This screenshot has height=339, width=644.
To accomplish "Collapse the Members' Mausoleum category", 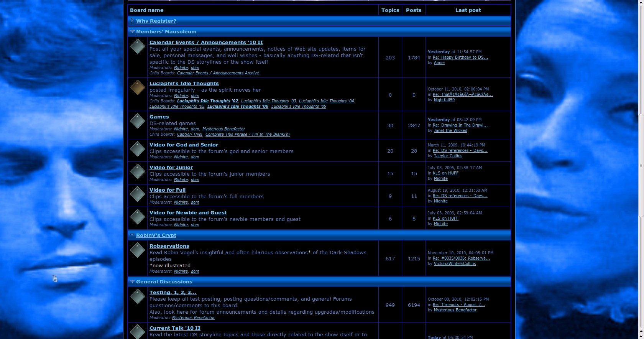I will point(132,31).
